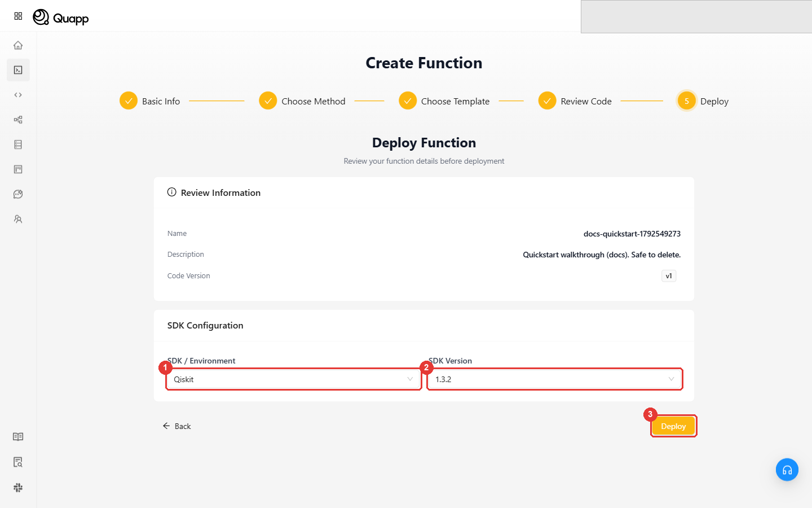Click the 'Name' field label
The width and height of the screenshot is (812, 508).
[177, 234]
